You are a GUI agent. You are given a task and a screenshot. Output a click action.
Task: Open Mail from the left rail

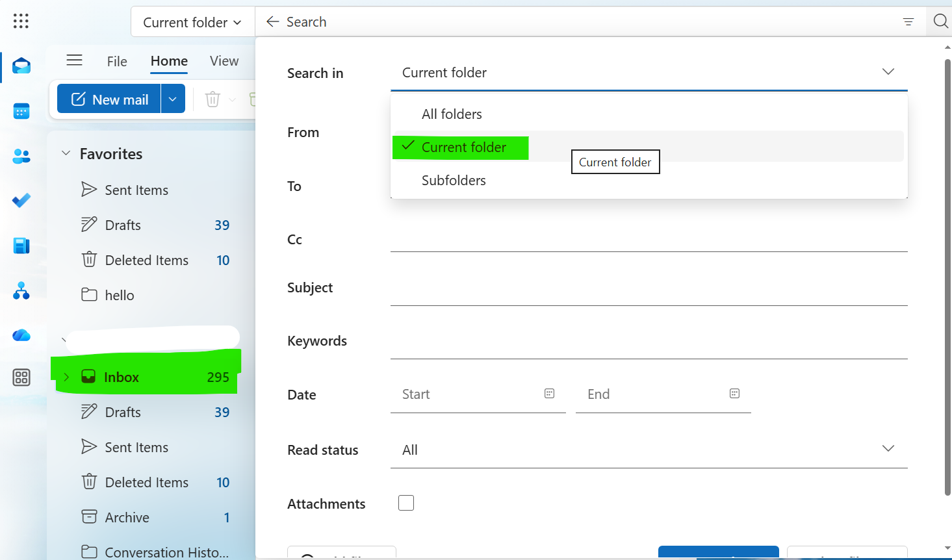(21, 66)
